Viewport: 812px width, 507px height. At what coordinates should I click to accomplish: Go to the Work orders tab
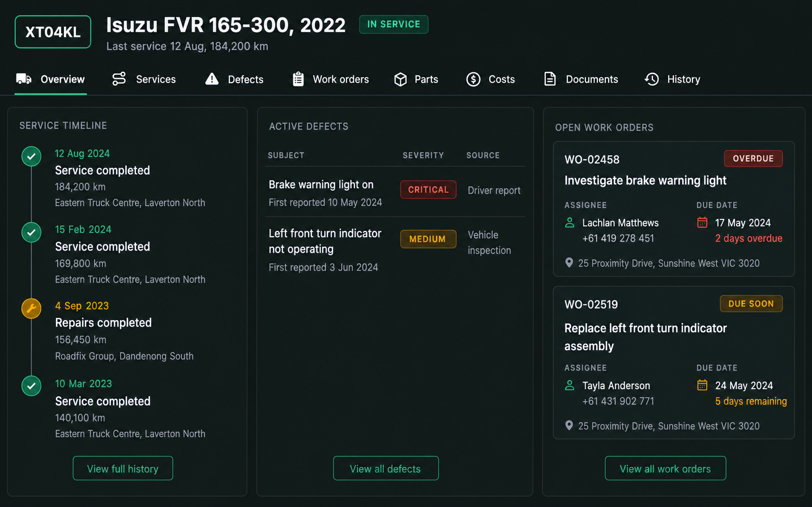[x=331, y=79]
